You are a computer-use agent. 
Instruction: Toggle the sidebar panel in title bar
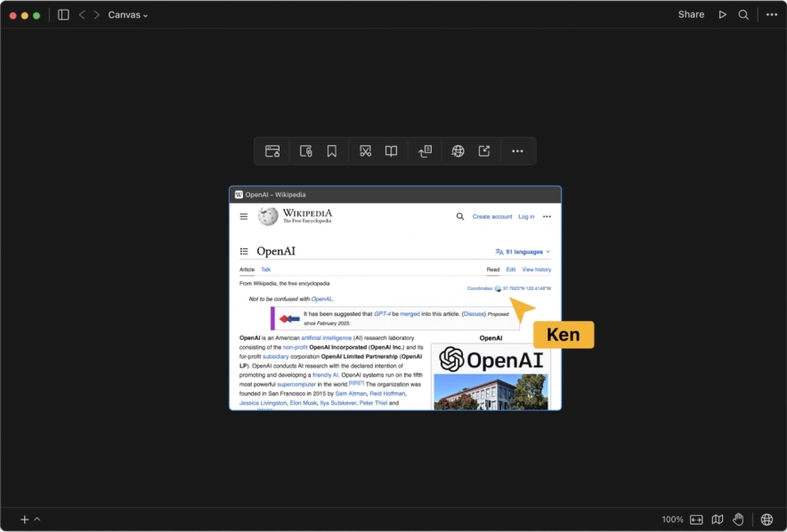63,14
